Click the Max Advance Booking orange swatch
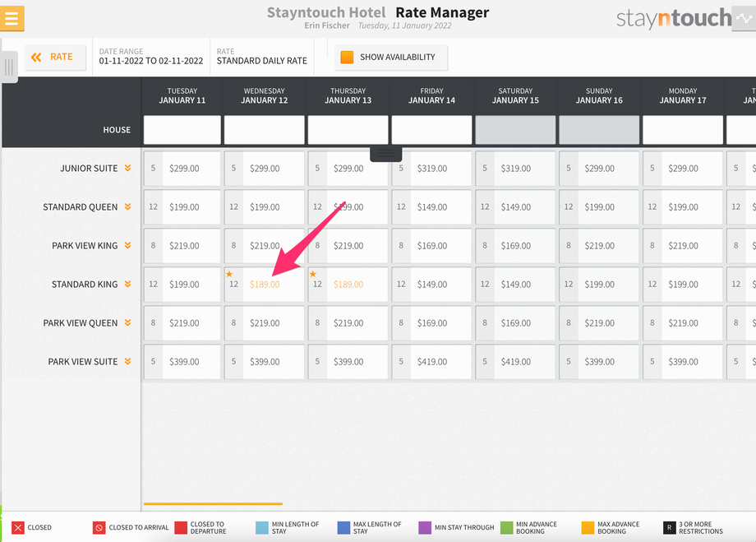Screen dimensions: 756x542 pos(588,527)
